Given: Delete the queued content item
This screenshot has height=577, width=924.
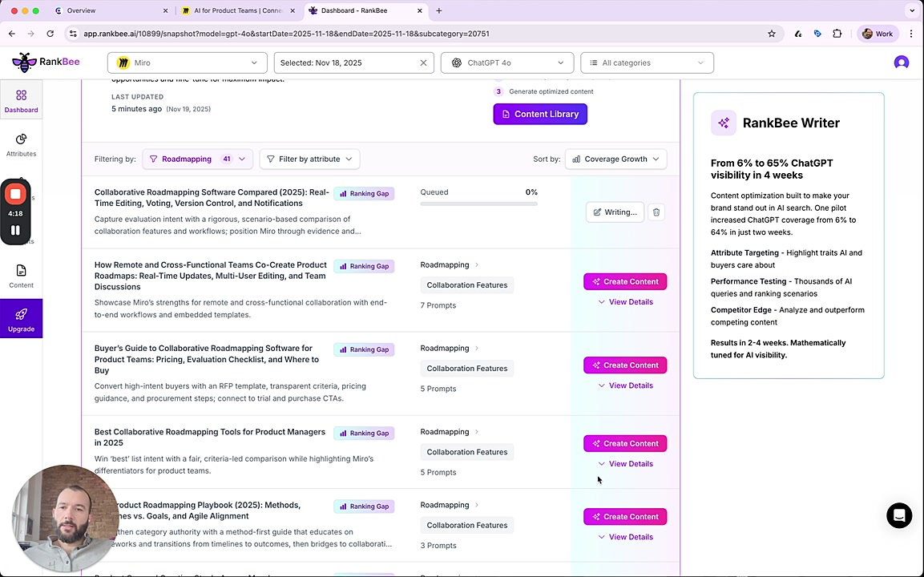Looking at the screenshot, I should tap(656, 212).
